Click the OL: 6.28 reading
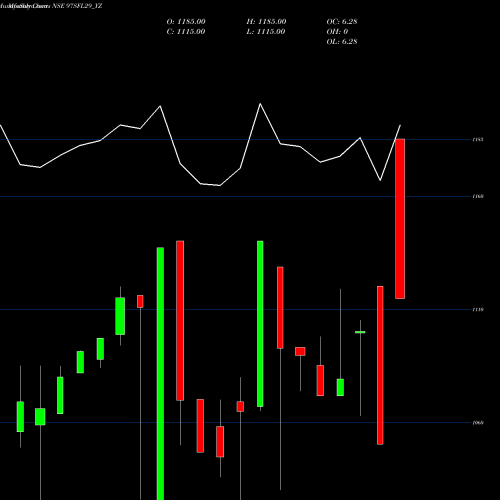The width and height of the screenshot is (500, 500). click(x=342, y=42)
